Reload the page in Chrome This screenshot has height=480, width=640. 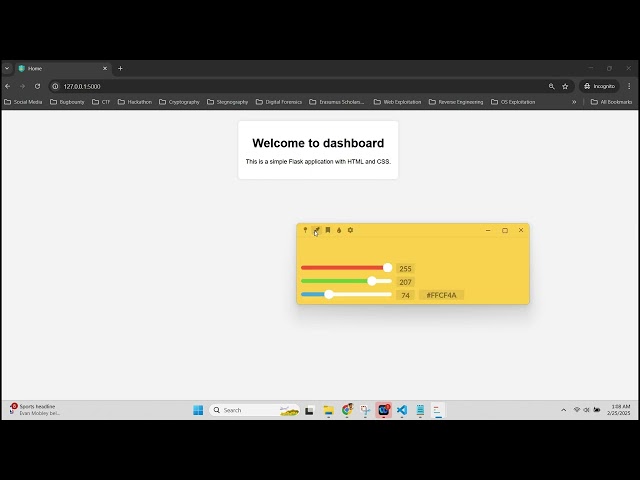pyautogui.click(x=37, y=87)
